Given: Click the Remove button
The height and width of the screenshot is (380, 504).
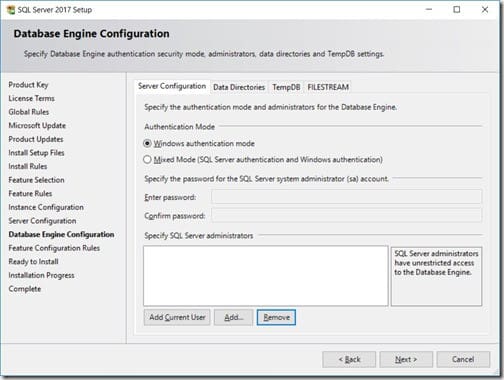Looking at the screenshot, I should pos(276,317).
